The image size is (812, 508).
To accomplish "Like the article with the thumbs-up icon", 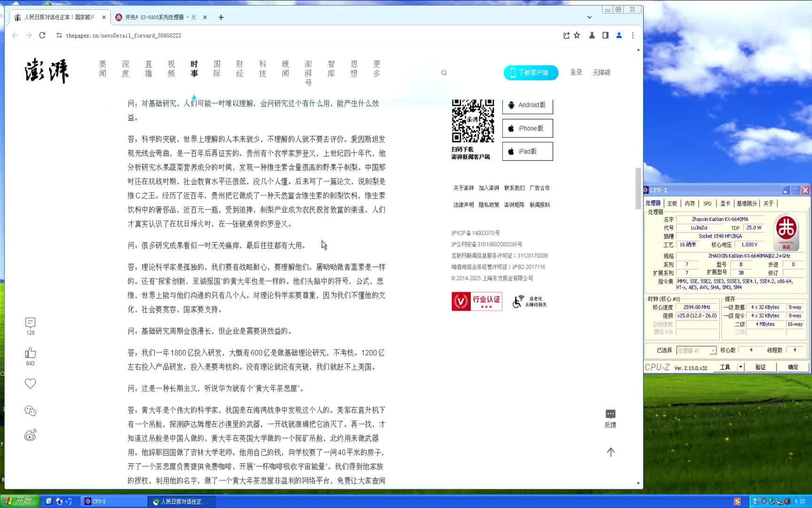I will tap(30, 352).
